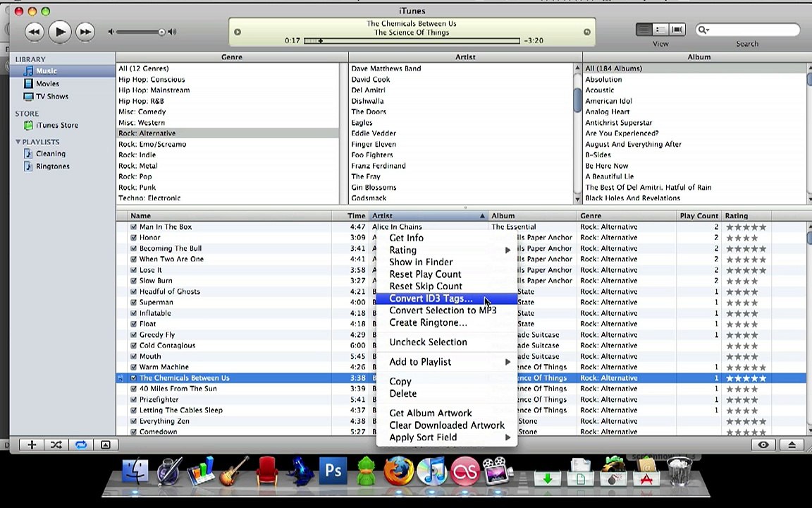This screenshot has width=812, height=508.
Task: Choose Clear Downloaded Artwork
Action: click(x=446, y=425)
